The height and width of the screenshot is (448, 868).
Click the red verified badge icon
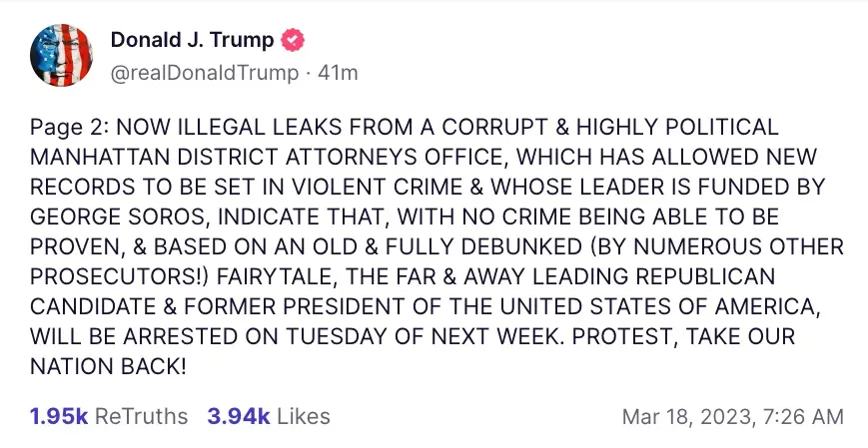coord(293,40)
